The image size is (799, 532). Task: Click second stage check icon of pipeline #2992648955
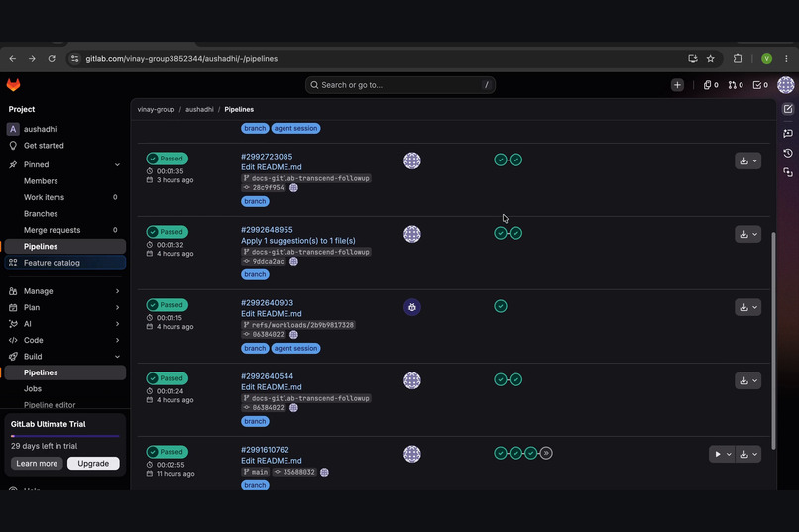(515, 233)
